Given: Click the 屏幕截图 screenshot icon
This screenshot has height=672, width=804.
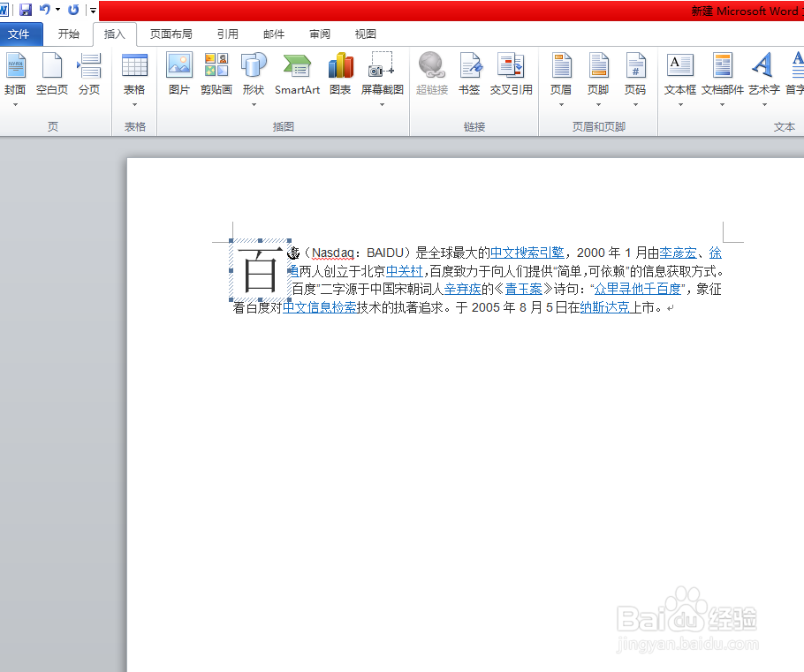Looking at the screenshot, I should click(x=382, y=65).
